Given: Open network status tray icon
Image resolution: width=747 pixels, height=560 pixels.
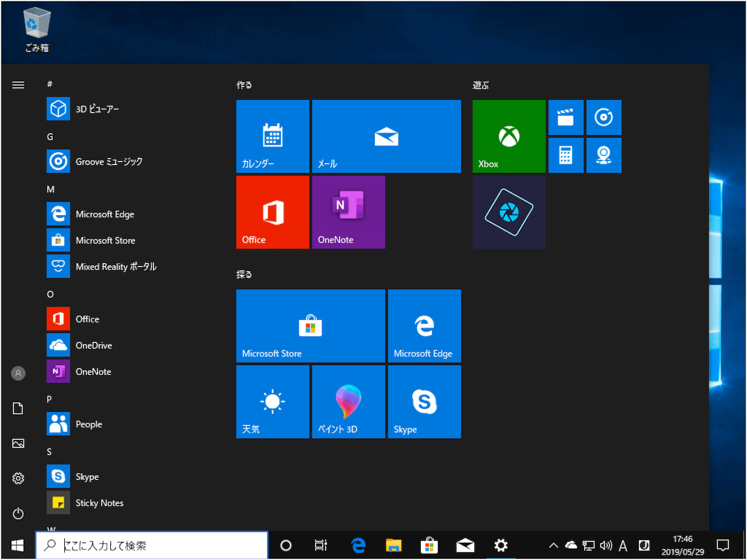Looking at the screenshot, I should pos(589,545).
